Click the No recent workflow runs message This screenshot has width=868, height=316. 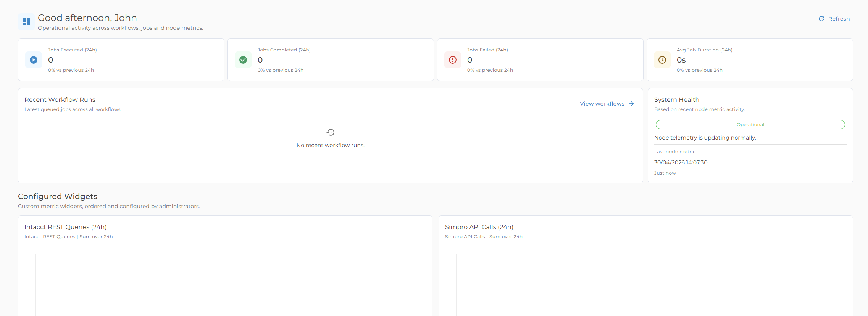click(331, 145)
